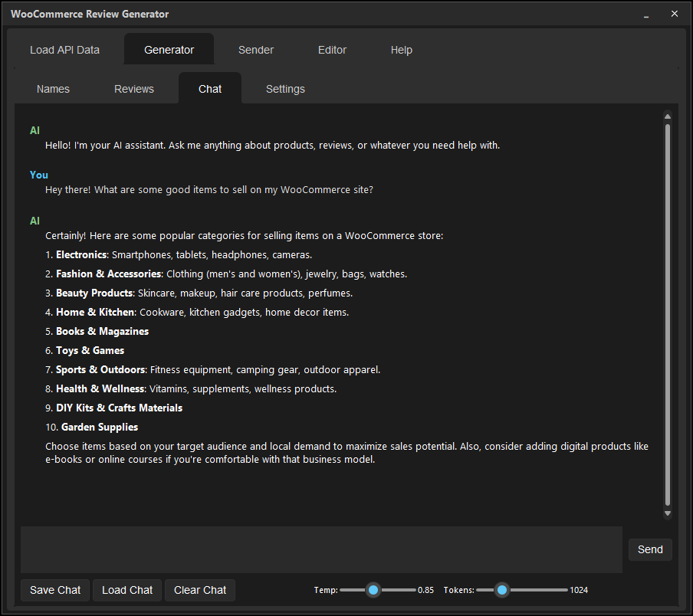Click the 'Garden Supplies' list entry
This screenshot has width=693, height=616.
[x=91, y=427]
